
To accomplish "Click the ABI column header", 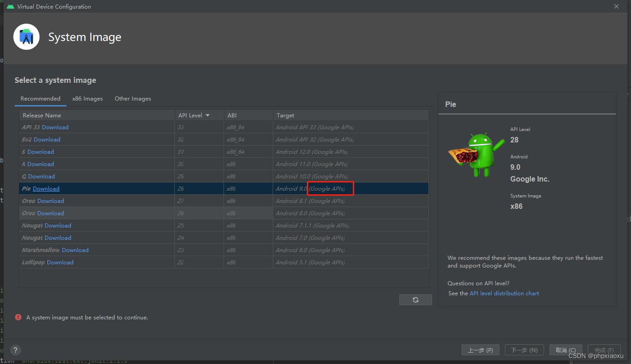I will 249,116.
